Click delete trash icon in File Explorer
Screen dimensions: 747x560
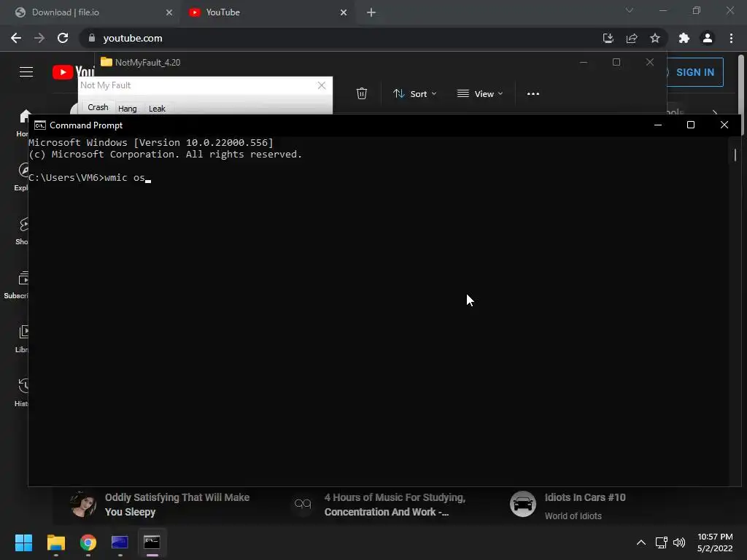[x=362, y=93]
